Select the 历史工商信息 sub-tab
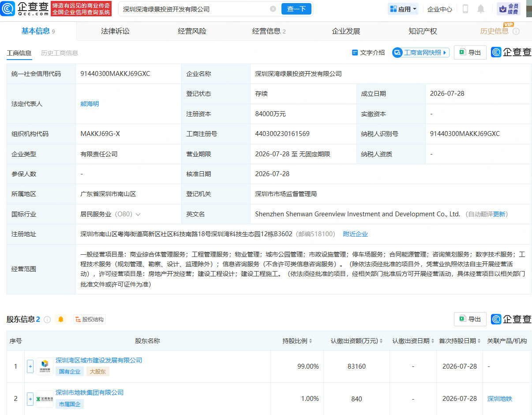This screenshot has width=532, height=415. (x=60, y=53)
